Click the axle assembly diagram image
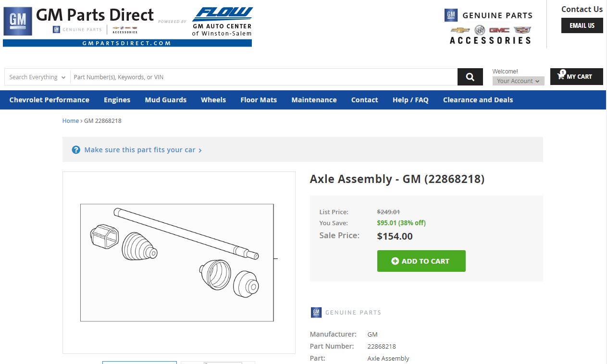Viewport: 607px width, 364px height. point(178,262)
